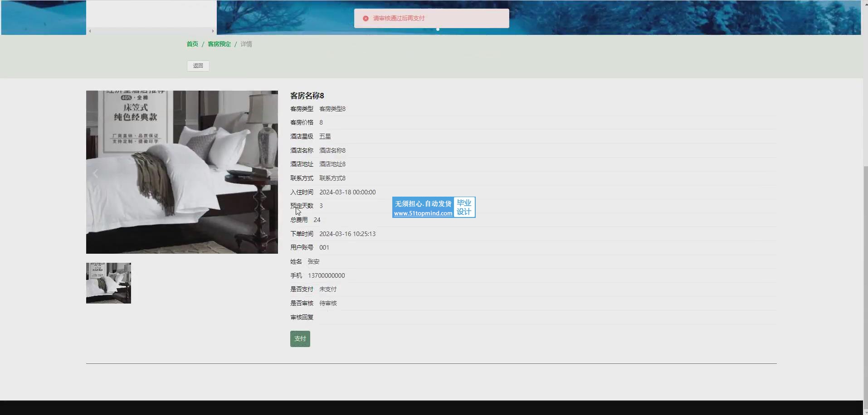Click the 客房名称8 title heading
This screenshot has height=415, width=868.
pos(307,96)
